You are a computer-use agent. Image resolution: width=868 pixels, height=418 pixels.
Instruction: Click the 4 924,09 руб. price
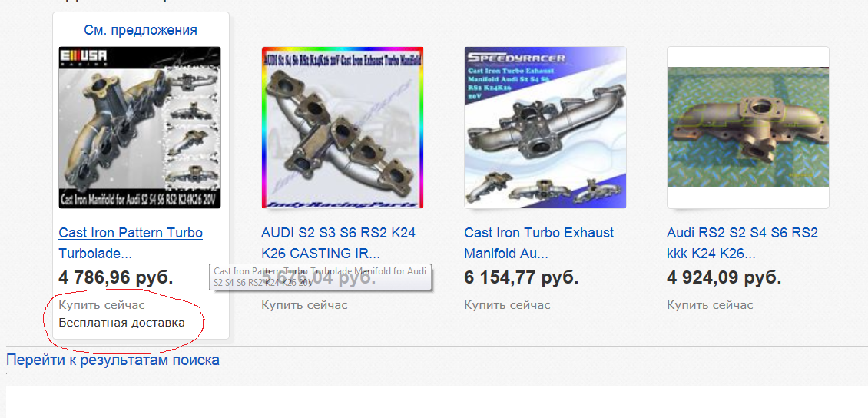(724, 277)
